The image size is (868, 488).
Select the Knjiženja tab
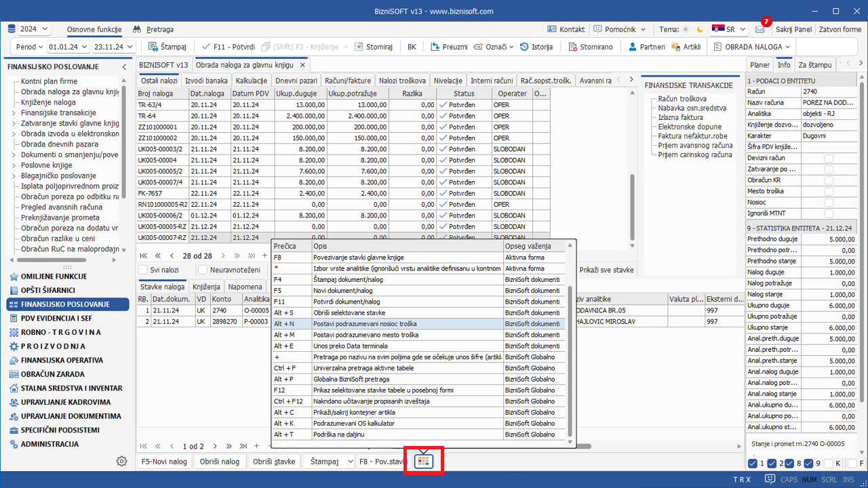coord(206,287)
